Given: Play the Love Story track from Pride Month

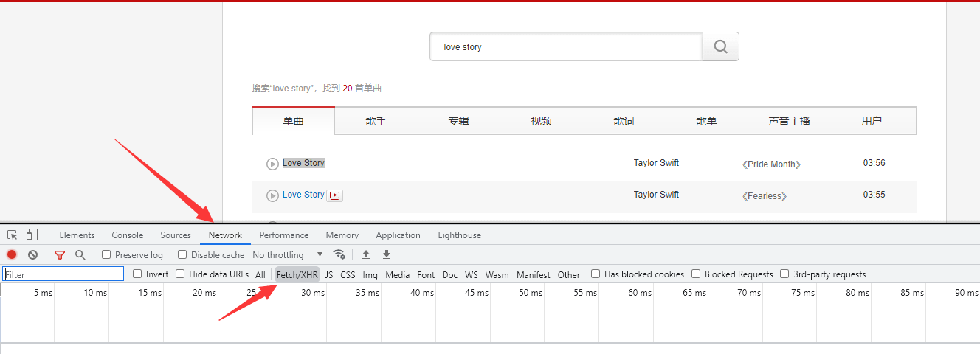Looking at the screenshot, I should 272,164.
